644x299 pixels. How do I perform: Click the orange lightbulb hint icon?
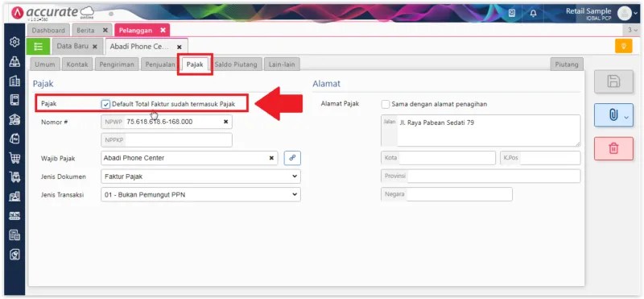[623, 46]
